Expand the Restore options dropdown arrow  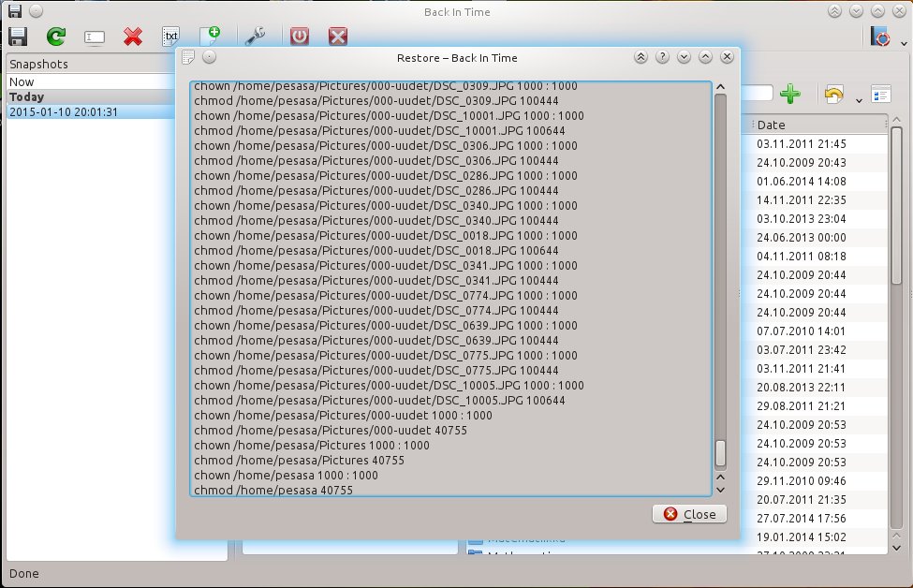859,101
